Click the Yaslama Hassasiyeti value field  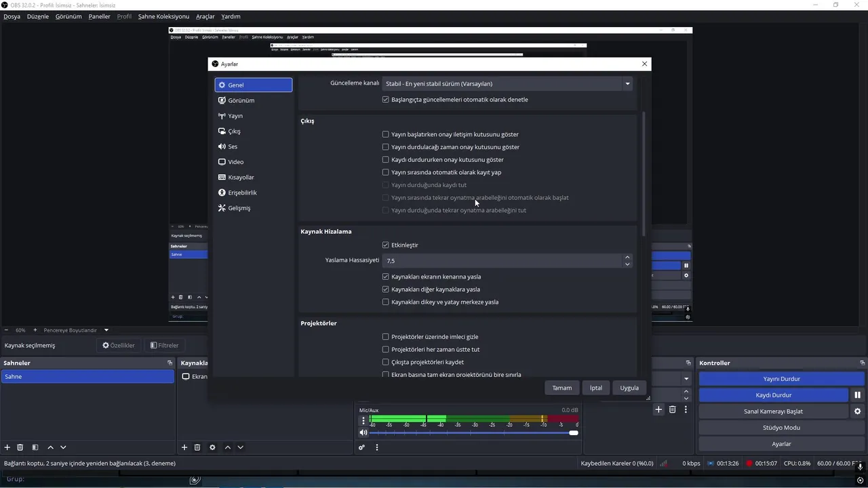(502, 261)
